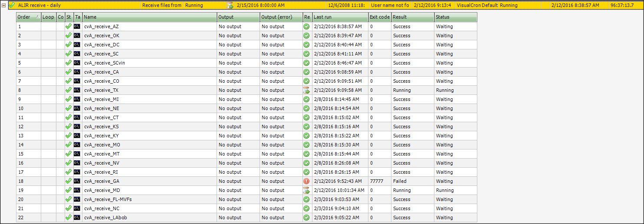
Task: Click the command task icon for cvA_receive_LAbob
Action: (77, 218)
